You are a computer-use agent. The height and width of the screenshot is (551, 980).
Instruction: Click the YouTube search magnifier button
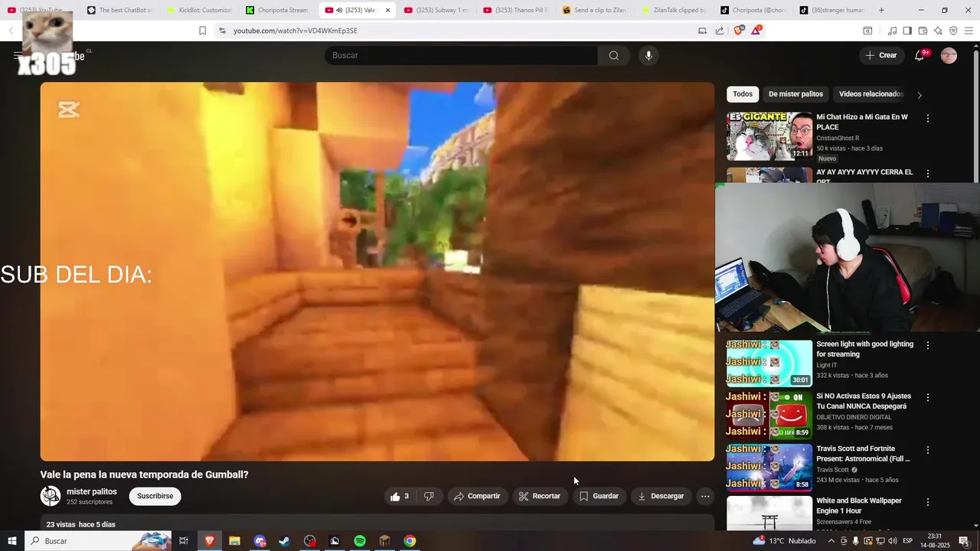[x=613, y=55]
